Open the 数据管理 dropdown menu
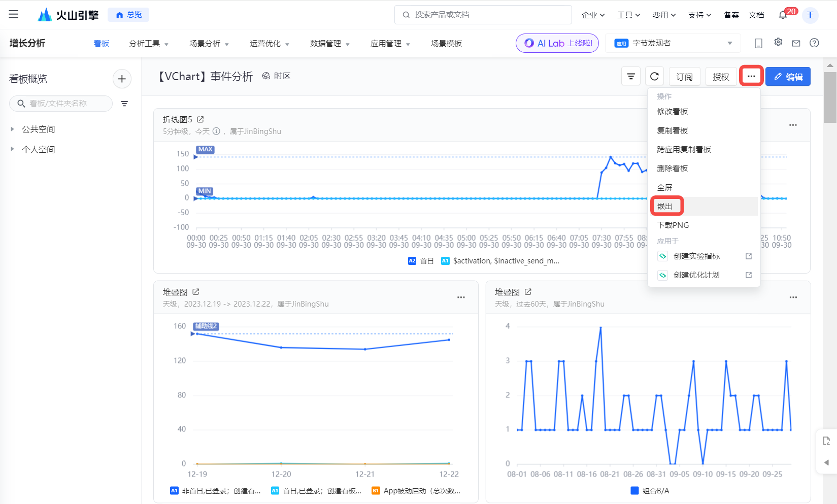Image resolution: width=837 pixels, height=504 pixels. coord(330,44)
